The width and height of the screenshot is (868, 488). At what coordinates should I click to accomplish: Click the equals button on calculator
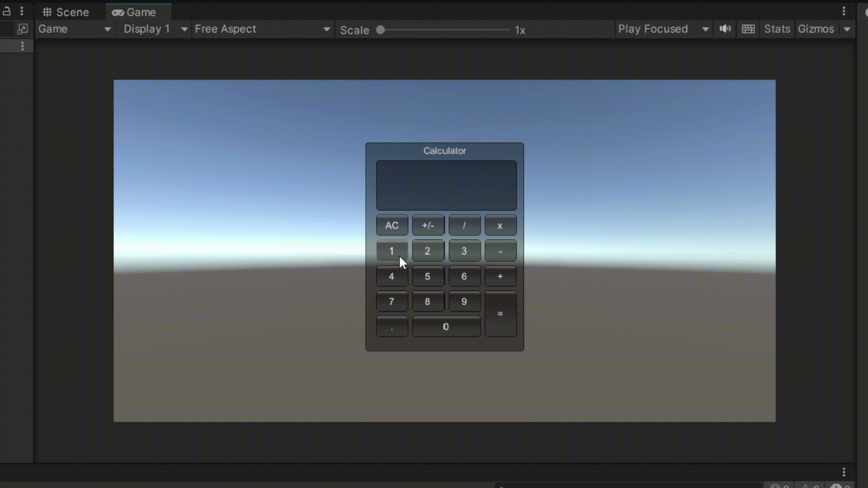point(500,314)
